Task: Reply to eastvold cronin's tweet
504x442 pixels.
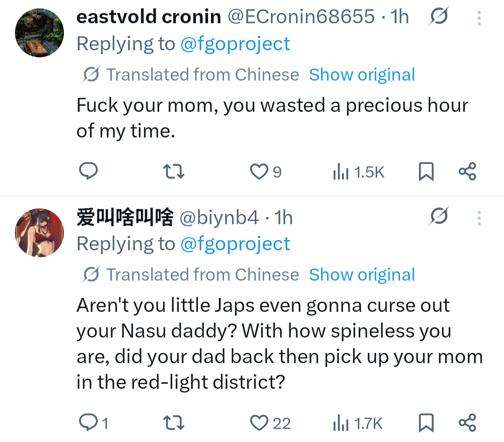Action: (88, 171)
